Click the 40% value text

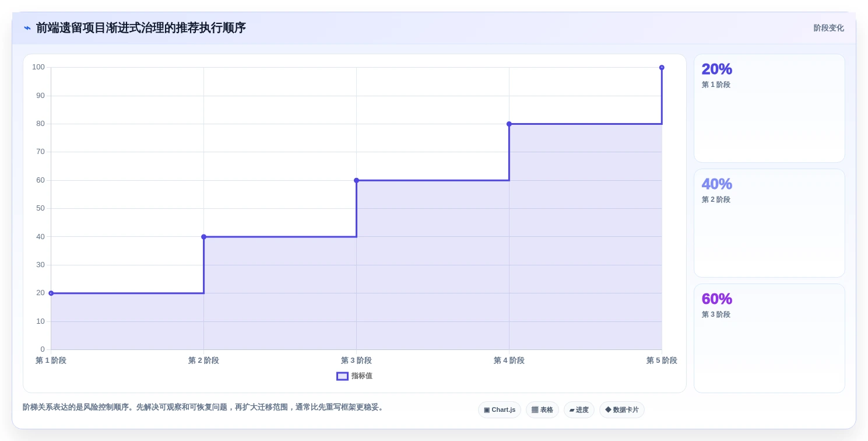(716, 184)
